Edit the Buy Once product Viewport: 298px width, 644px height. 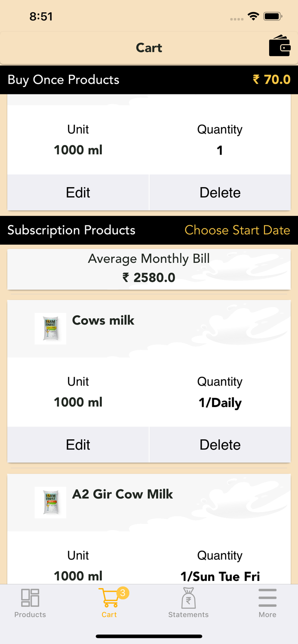point(78,192)
